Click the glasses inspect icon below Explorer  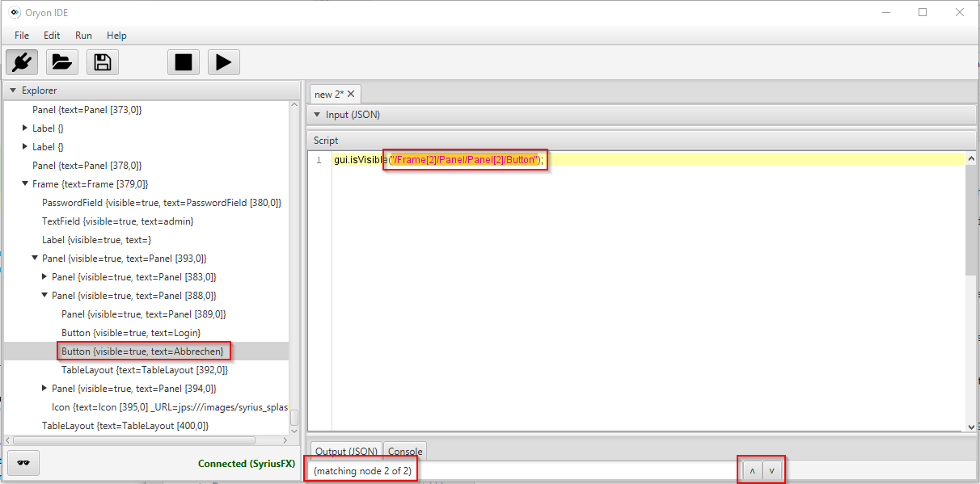[23, 463]
